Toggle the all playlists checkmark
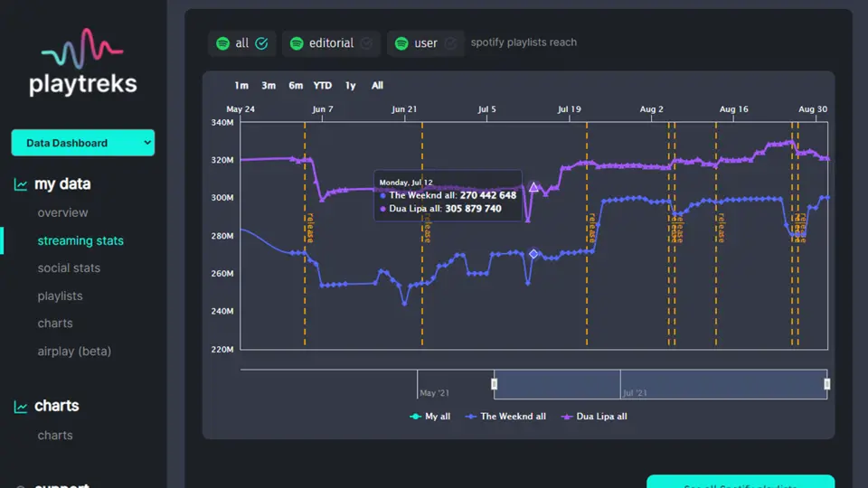The image size is (868, 488). 261,43
